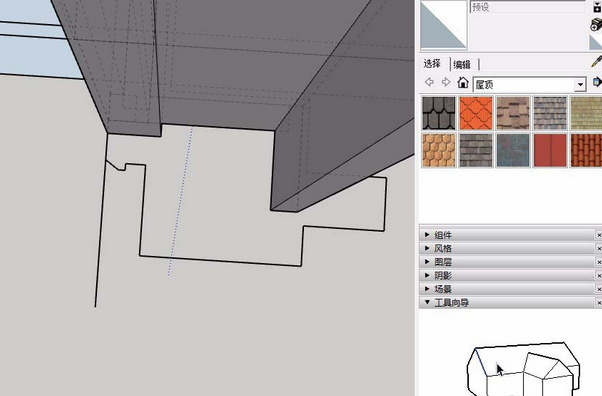
Task: Close the 阴影 panel
Action: 599,275
